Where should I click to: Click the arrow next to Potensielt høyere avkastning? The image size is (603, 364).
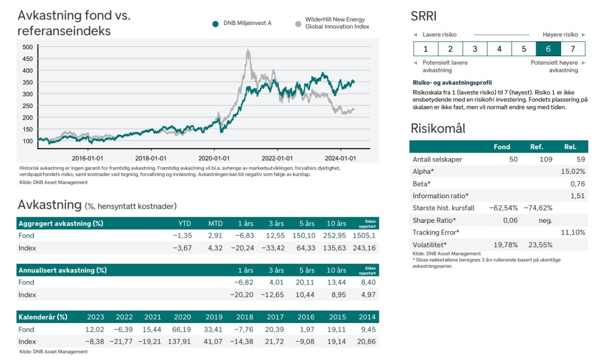pos(583,63)
